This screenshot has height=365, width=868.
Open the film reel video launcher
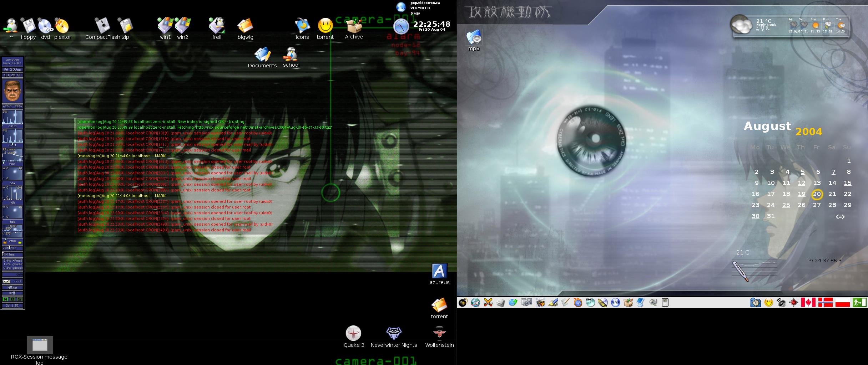click(x=603, y=303)
